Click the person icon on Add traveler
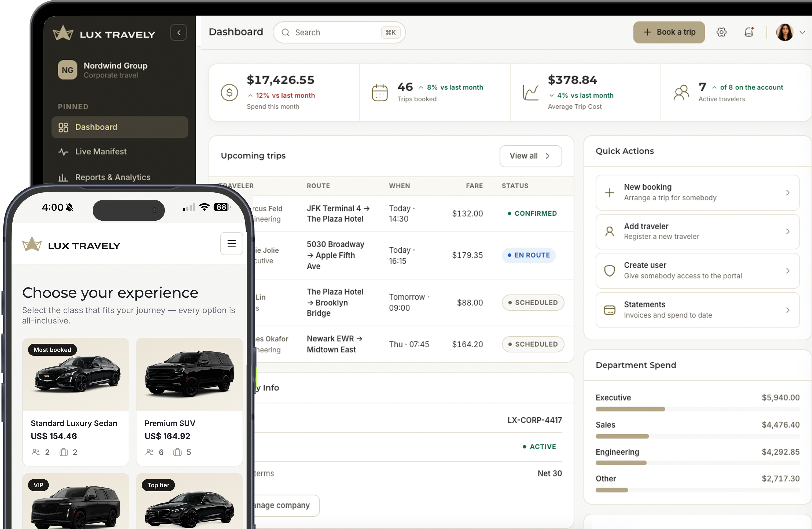This screenshot has height=529, width=812. tap(609, 232)
